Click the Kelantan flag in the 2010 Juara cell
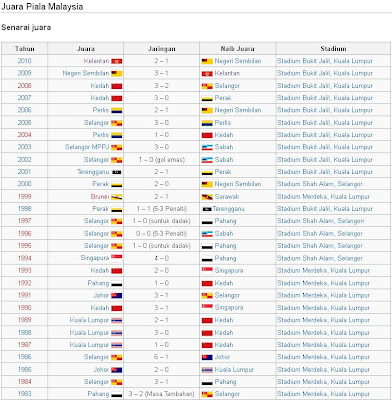This screenshot has height=400, width=392. point(117,61)
